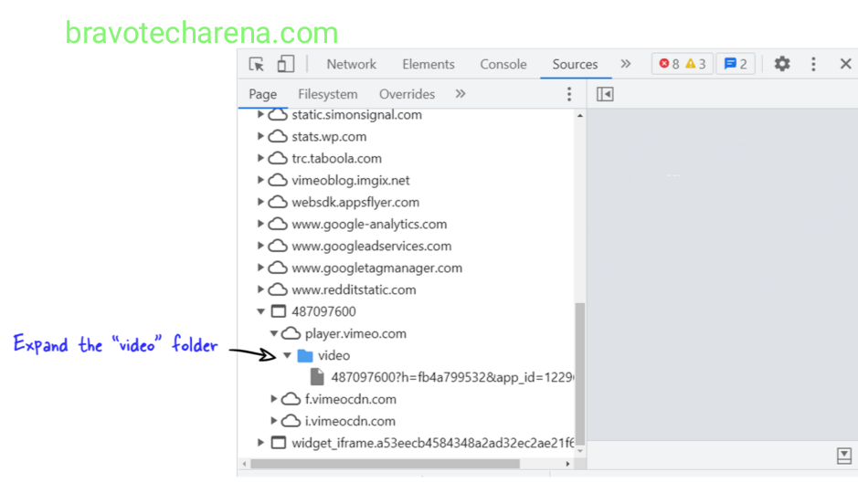Image resolution: width=858 pixels, height=504 pixels.
Task: Select the video folder label
Action: click(x=334, y=355)
